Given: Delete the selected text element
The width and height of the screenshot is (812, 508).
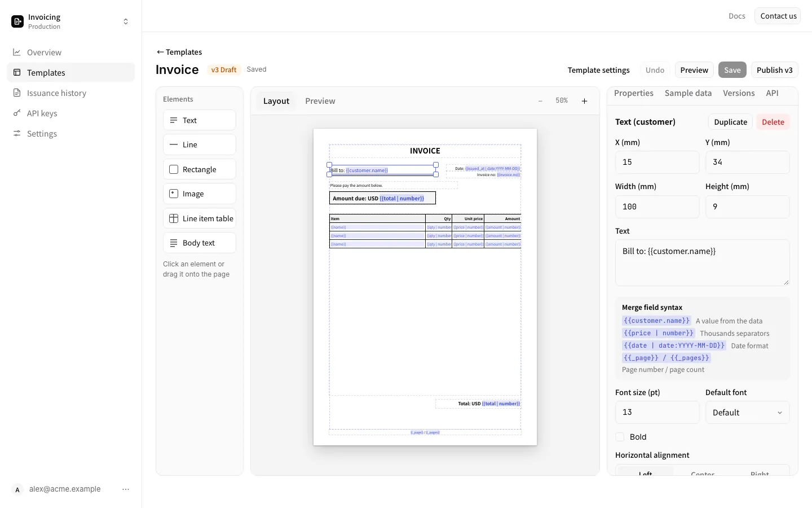Looking at the screenshot, I should [773, 122].
